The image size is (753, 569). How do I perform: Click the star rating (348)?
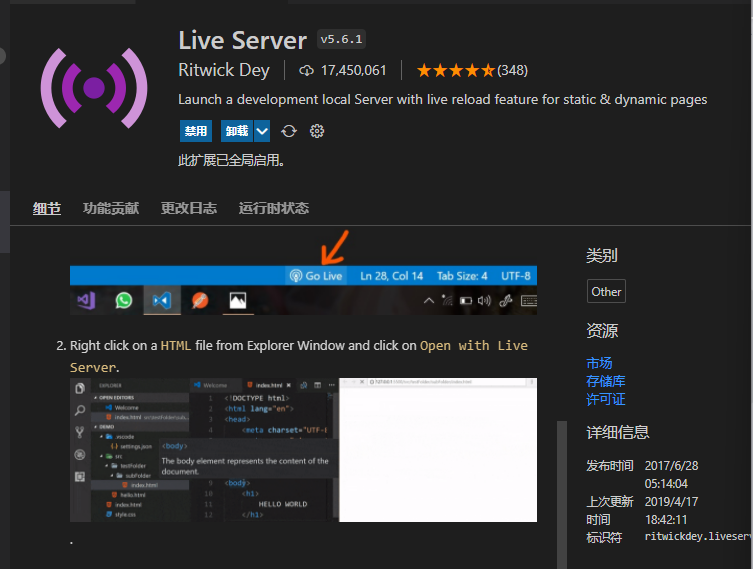point(472,71)
